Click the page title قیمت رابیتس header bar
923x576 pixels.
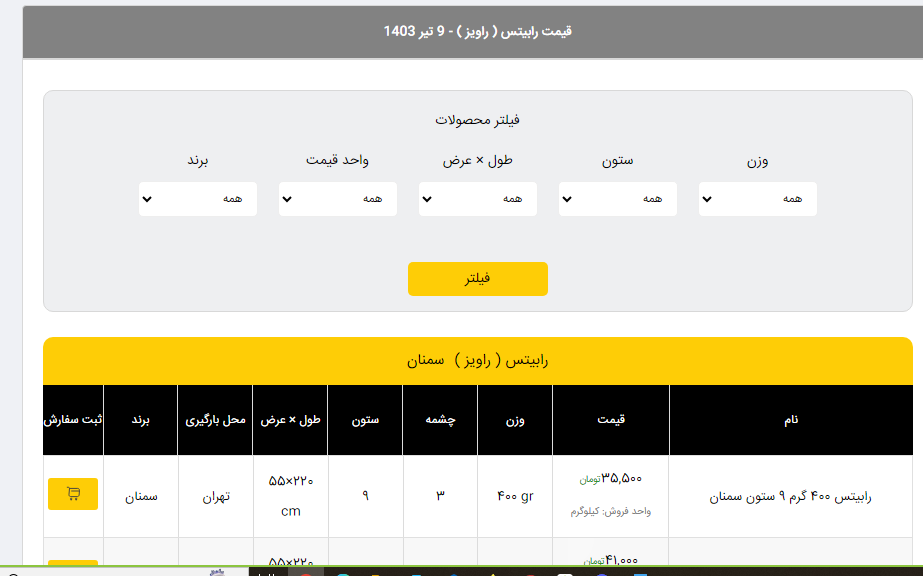[x=477, y=31]
